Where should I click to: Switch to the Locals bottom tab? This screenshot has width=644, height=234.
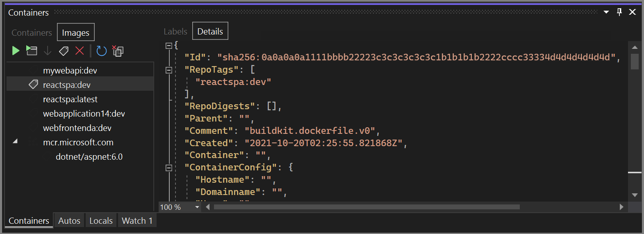pyautogui.click(x=101, y=220)
